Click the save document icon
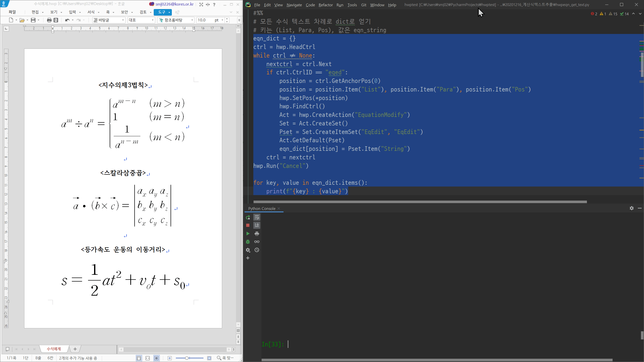 pyautogui.click(x=33, y=20)
